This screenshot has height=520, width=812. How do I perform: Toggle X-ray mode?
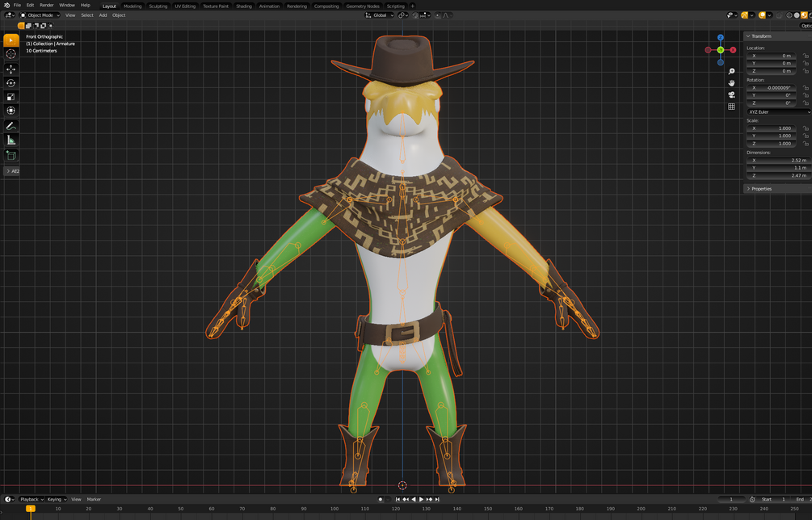click(x=779, y=15)
